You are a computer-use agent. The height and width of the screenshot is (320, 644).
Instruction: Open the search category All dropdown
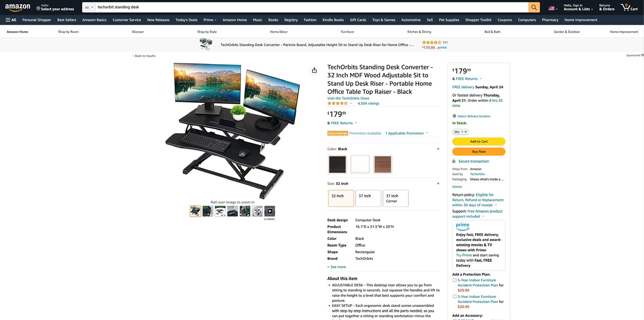tap(89, 8)
